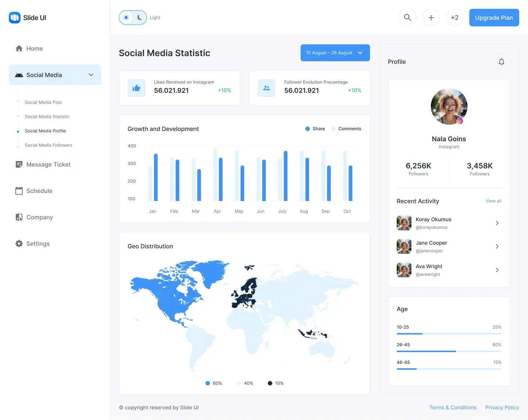This screenshot has height=420, width=528.
Task: Click the Message Ticket icon
Action: pyautogui.click(x=19, y=164)
